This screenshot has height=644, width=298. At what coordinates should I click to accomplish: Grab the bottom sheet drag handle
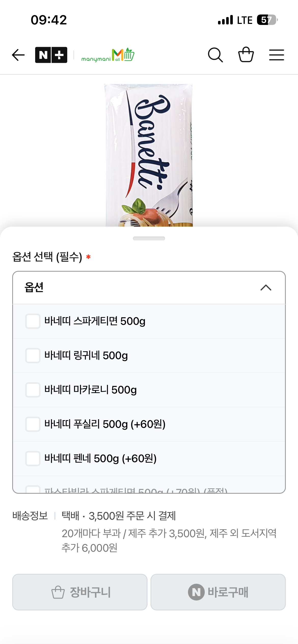click(149, 238)
